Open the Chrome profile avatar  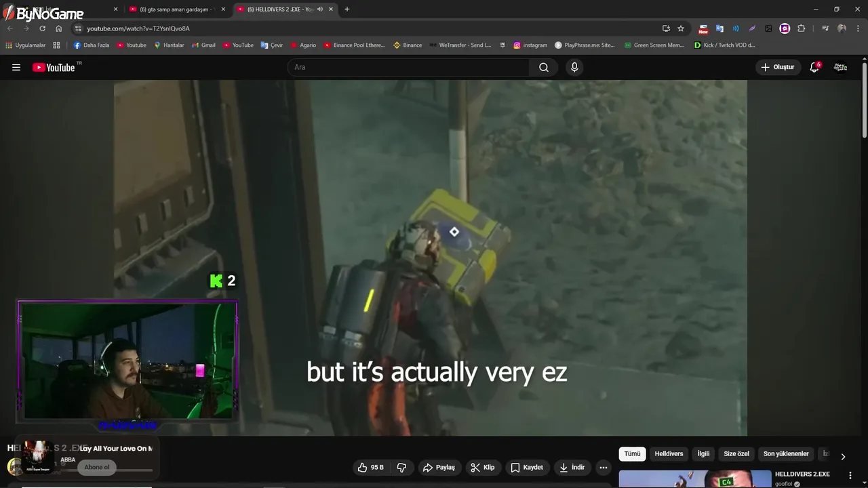click(x=842, y=28)
